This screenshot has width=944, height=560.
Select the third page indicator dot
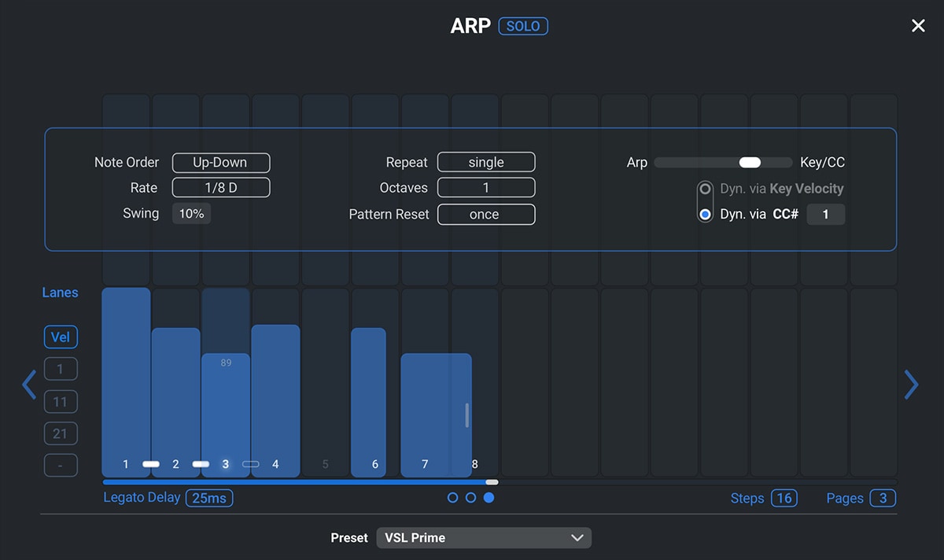(489, 498)
